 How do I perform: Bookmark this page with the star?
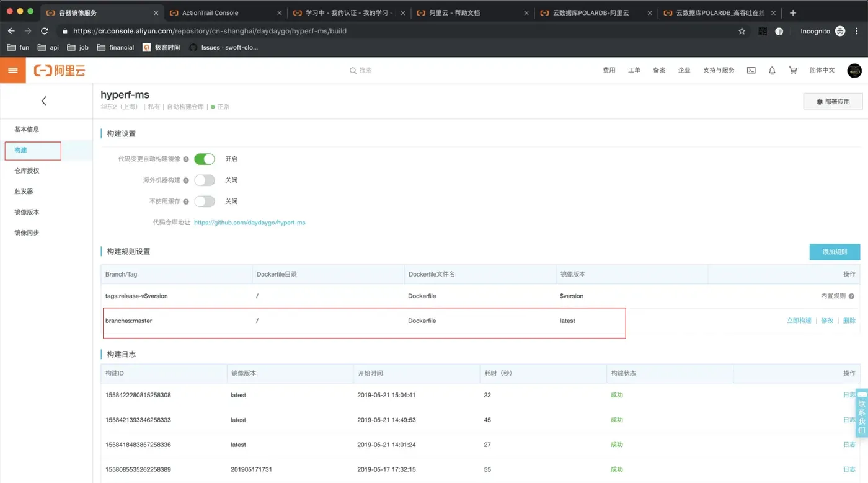(x=742, y=31)
